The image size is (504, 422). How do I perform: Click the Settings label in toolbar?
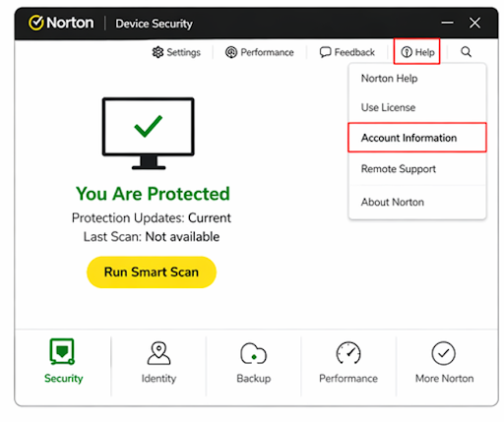183,52
